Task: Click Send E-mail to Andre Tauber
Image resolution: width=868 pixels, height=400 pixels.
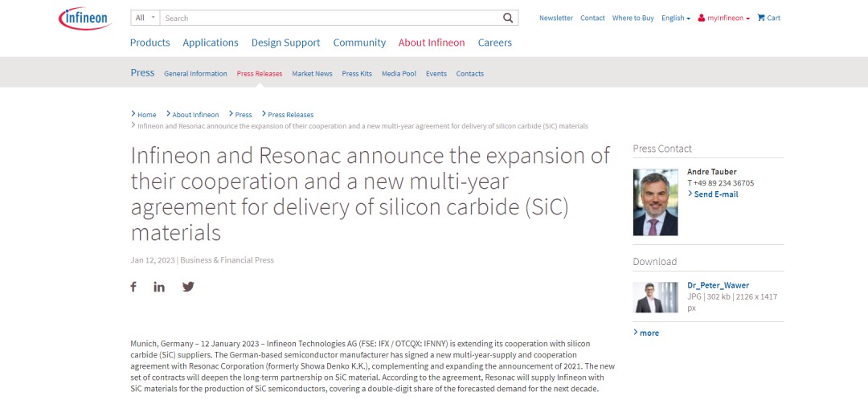Action: 716,194
